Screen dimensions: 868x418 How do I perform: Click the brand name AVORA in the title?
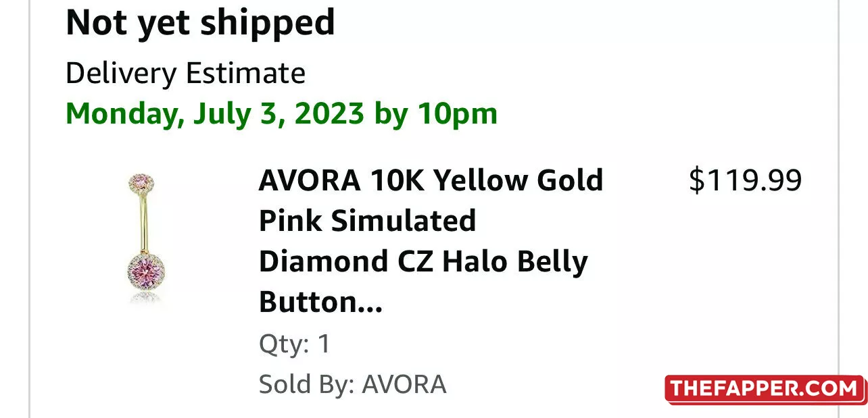(308, 181)
